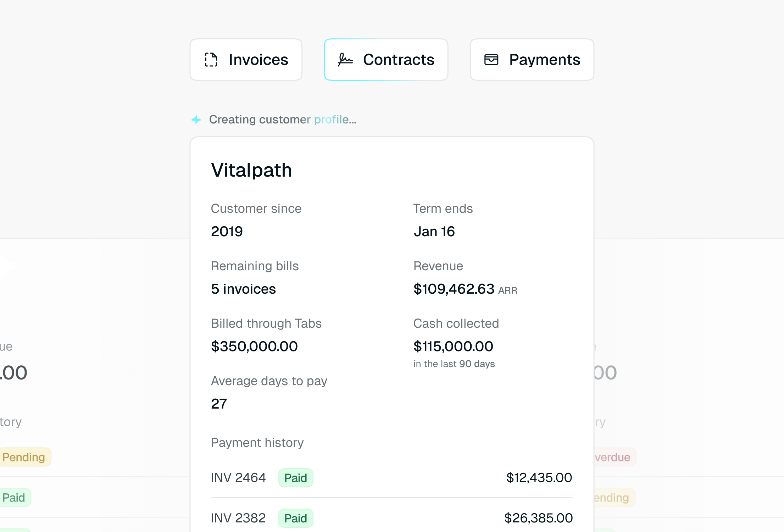Click the Overdue badge on right card
Image resolution: width=784 pixels, height=532 pixels.
click(614, 457)
